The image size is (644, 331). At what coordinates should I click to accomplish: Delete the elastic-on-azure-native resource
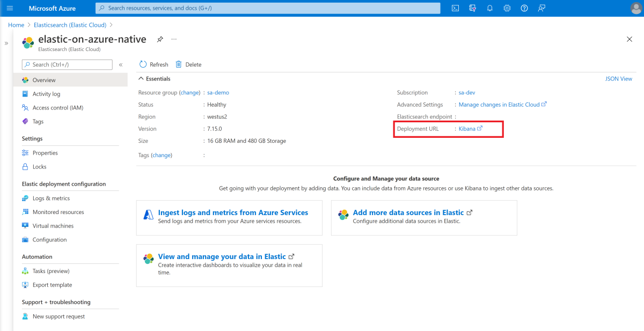coord(188,64)
